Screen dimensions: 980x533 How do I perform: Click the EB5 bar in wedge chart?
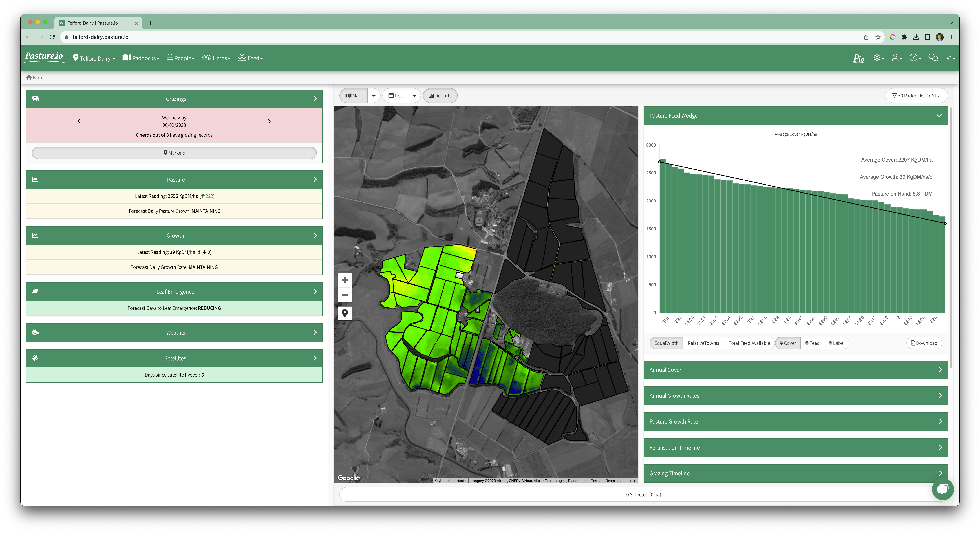coord(662,236)
